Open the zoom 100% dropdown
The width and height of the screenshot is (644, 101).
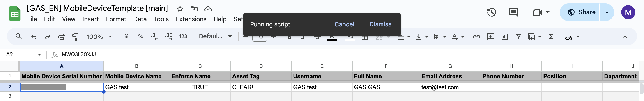tap(99, 37)
